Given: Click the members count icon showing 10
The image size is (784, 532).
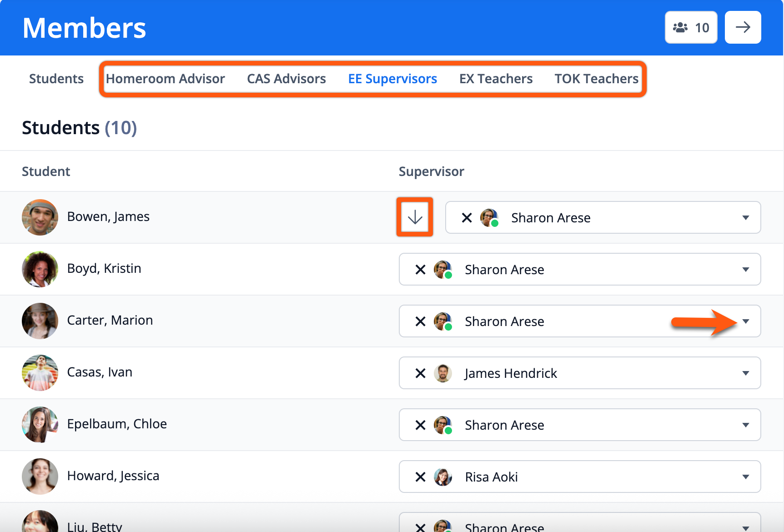Looking at the screenshot, I should coord(690,28).
